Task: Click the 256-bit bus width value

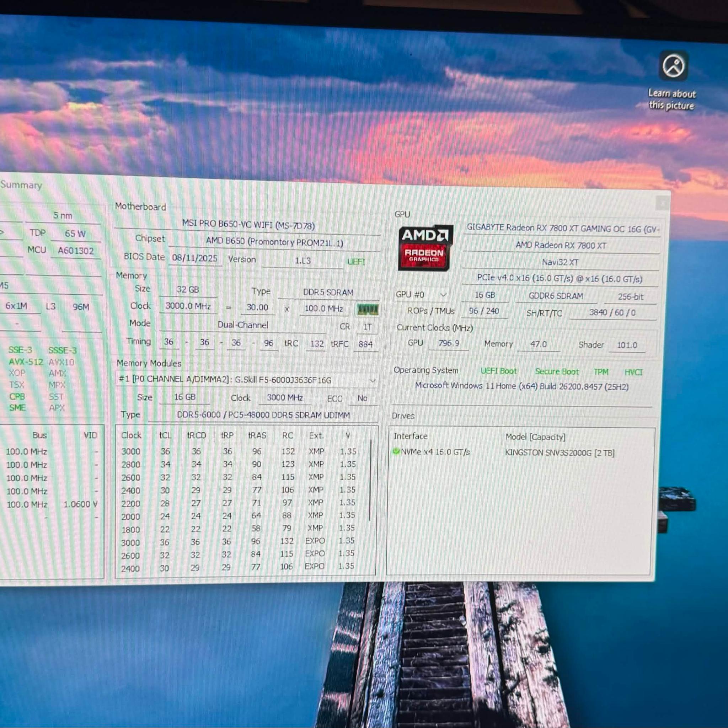Action: tap(630, 297)
